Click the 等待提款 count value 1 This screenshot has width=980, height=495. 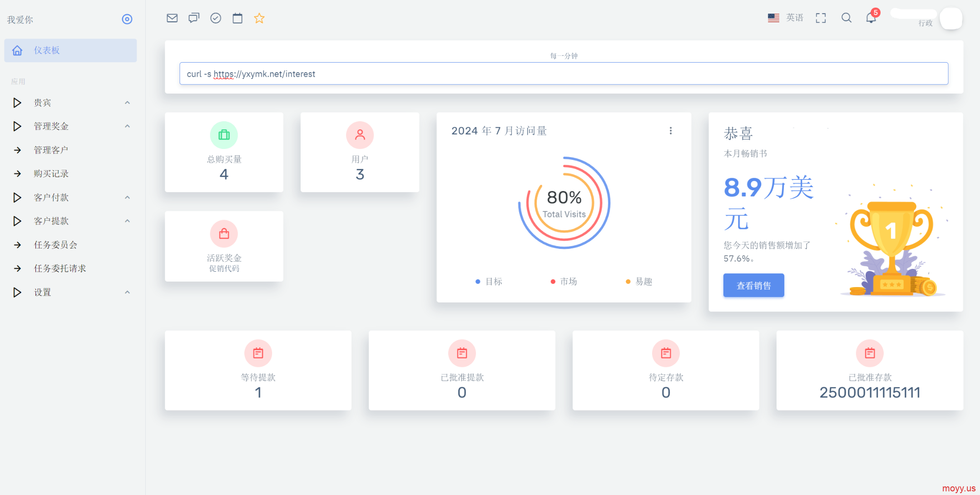point(258,392)
